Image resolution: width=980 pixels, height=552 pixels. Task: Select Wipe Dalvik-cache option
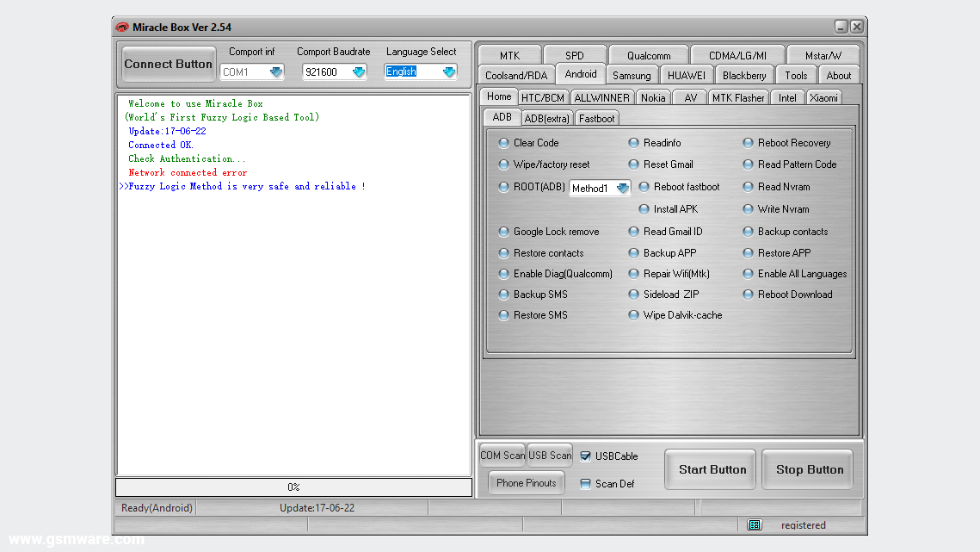634,315
